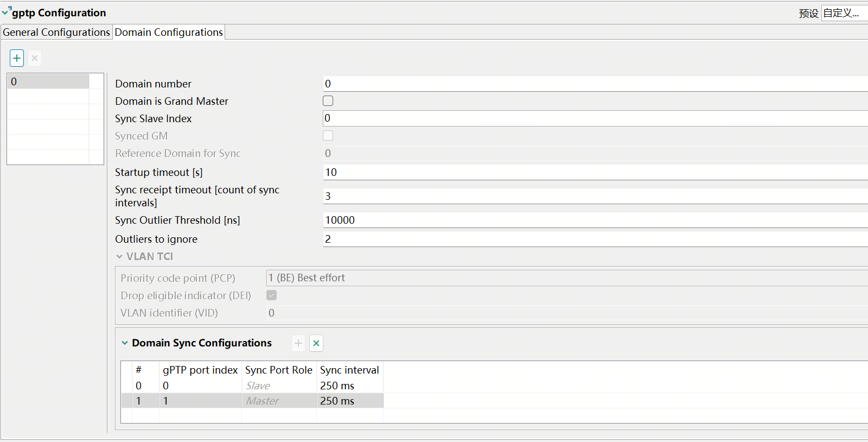The image size is (868, 442).
Task: Open the preset dropdown at top right
Action: (x=844, y=13)
